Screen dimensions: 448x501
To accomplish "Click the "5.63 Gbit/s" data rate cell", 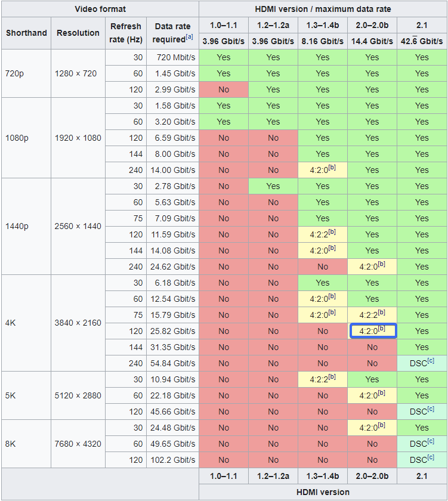I will pyautogui.click(x=172, y=202).
